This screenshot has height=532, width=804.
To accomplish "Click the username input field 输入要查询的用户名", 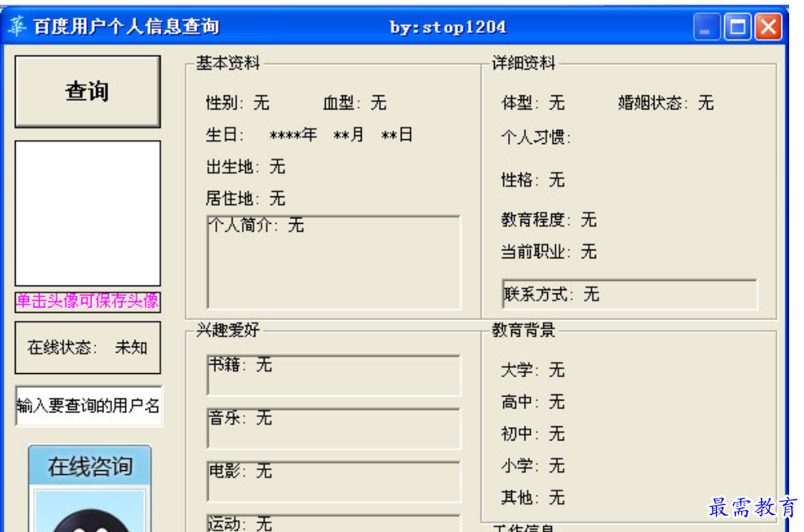I will coord(88,406).
